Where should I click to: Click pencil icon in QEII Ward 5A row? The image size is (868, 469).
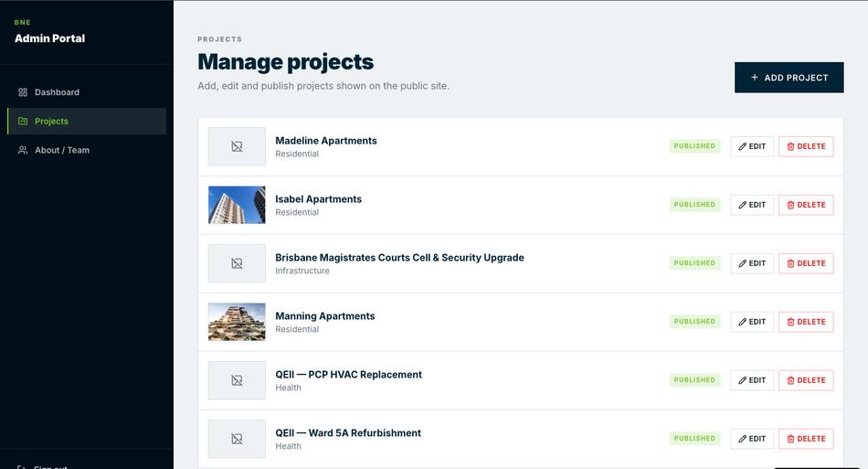click(x=742, y=439)
